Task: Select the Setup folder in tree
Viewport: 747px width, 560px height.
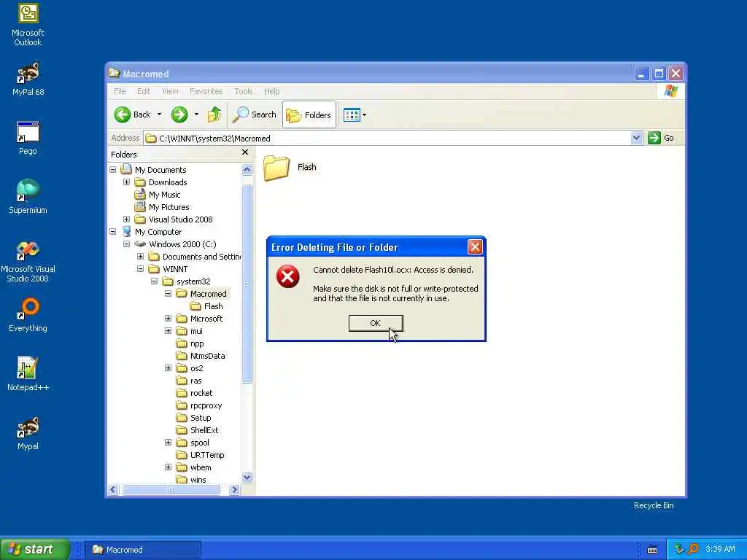Action: (x=193, y=418)
